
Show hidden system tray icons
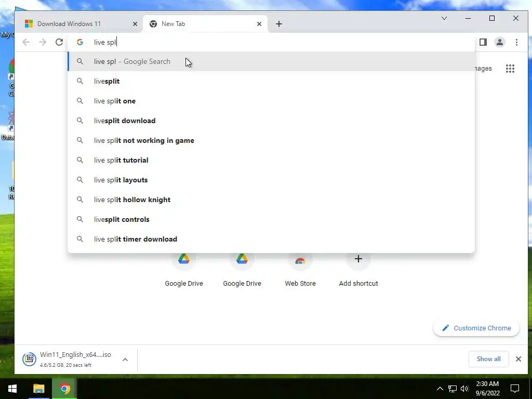(440, 389)
